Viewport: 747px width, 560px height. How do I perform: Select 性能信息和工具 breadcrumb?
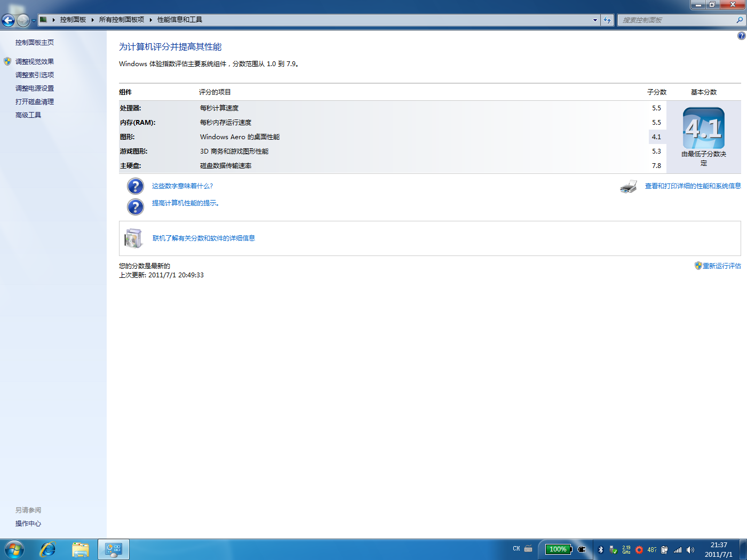pyautogui.click(x=179, y=20)
